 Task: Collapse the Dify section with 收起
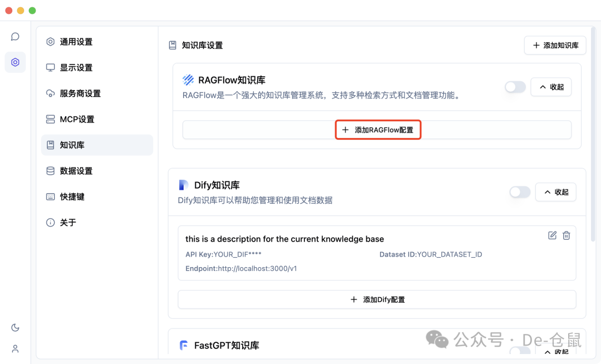(x=555, y=192)
